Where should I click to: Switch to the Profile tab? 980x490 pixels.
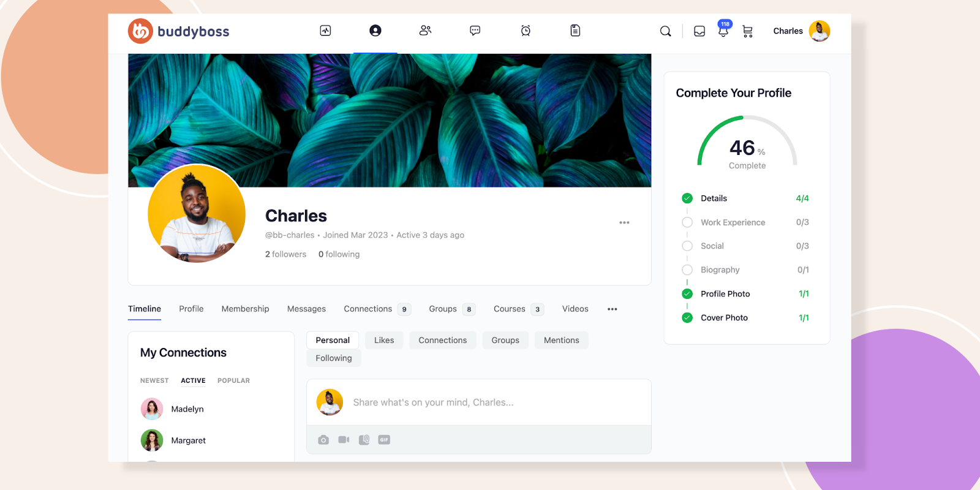click(x=191, y=309)
